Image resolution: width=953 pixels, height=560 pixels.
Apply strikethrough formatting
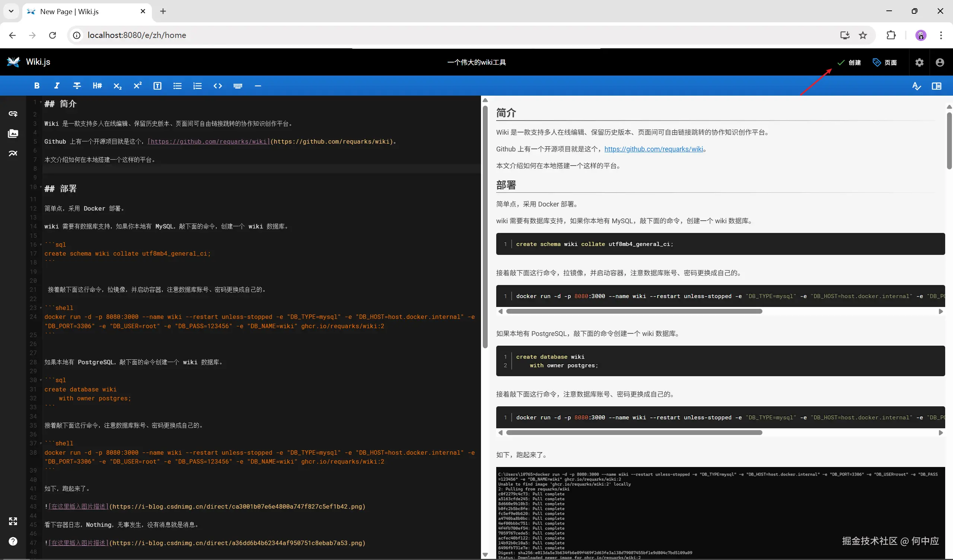77,86
